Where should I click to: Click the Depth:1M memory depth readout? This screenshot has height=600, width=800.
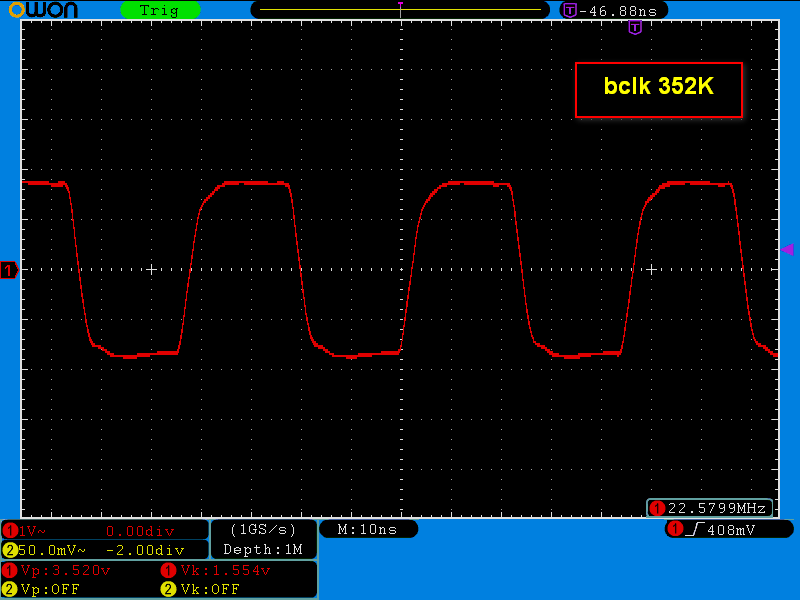[263, 549]
